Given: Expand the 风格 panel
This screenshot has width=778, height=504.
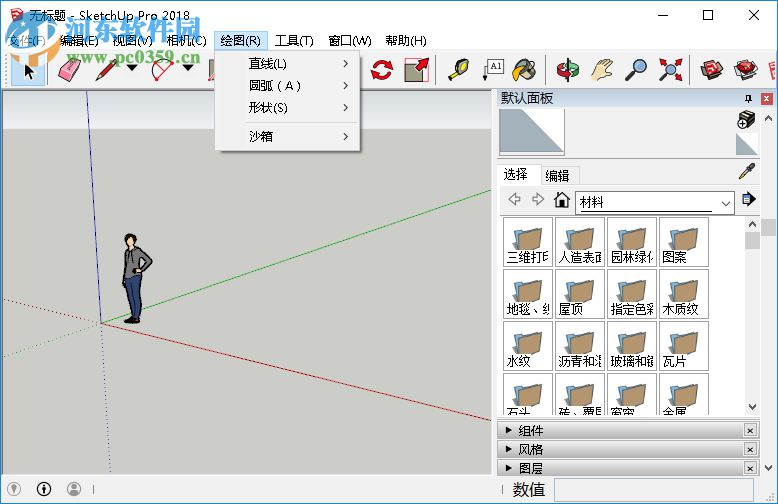Looking at the screenshot, I should (x=508, y=448).
